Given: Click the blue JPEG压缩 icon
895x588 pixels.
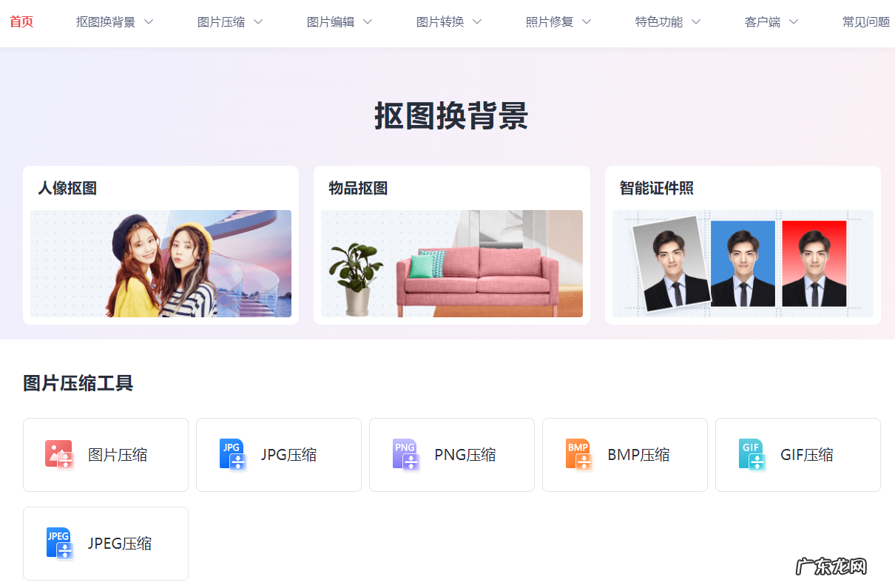Looking at the screenshot, I should (x=59, y=544).
